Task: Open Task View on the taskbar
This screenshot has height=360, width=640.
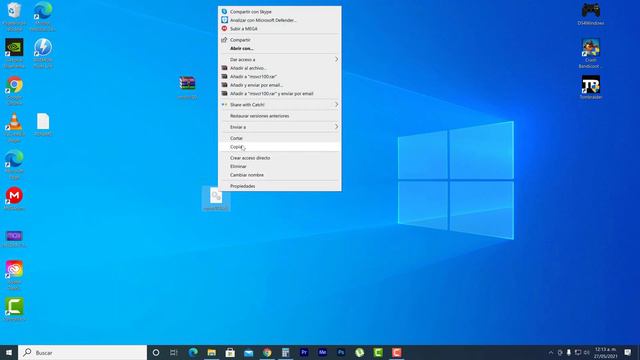Action: [x=174, y=353]
